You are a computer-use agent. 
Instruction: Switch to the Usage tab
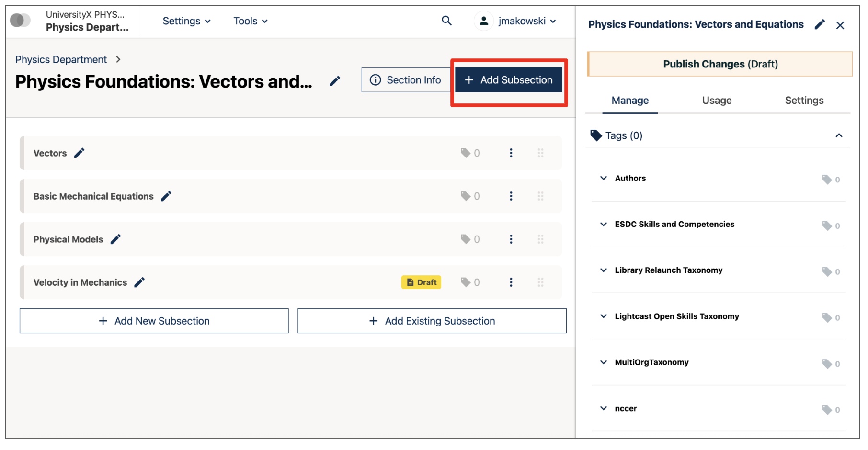coord(716,100)
